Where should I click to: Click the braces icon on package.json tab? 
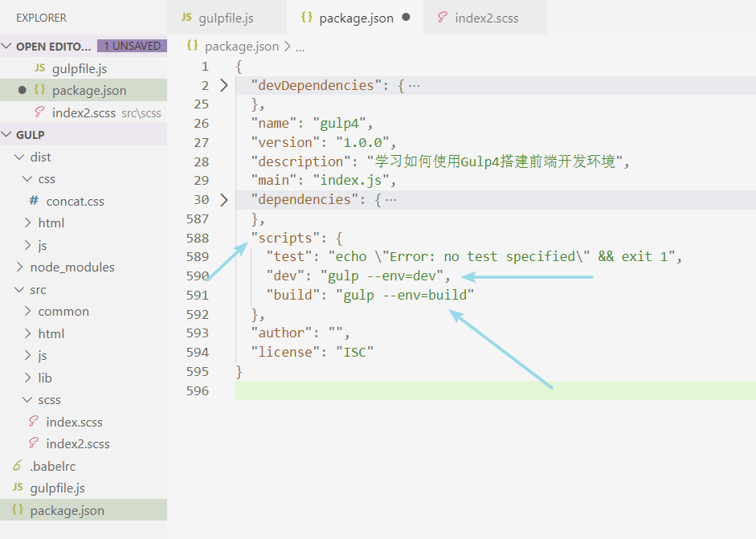pos(306,18)
